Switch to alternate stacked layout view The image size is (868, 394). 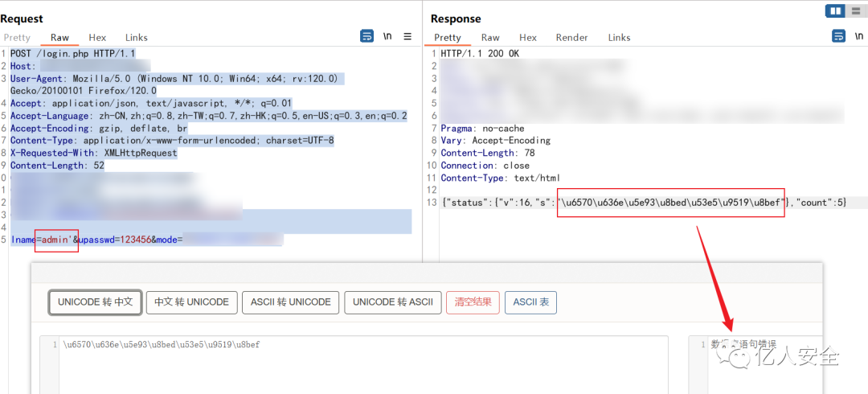pyautogui.click(x=857, y=10)
